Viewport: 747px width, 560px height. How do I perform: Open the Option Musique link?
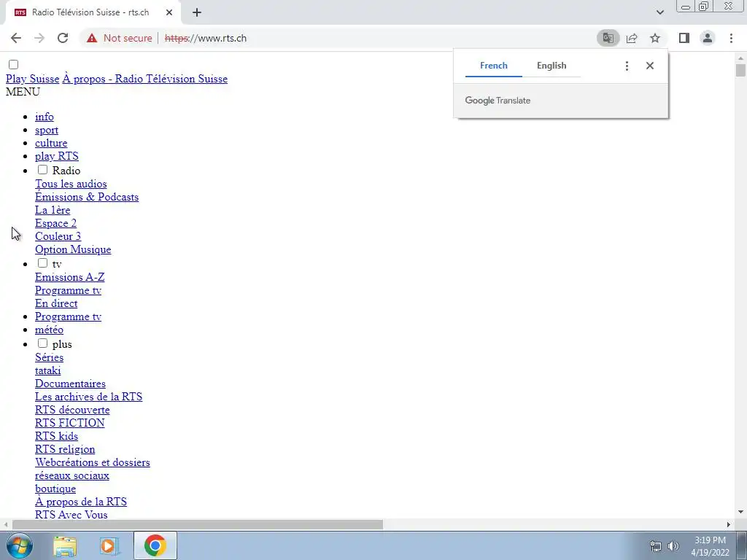[73, 249]
